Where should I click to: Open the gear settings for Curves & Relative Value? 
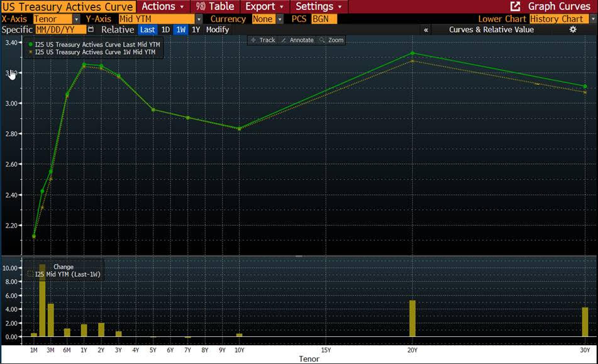click(x=573, y=30)
